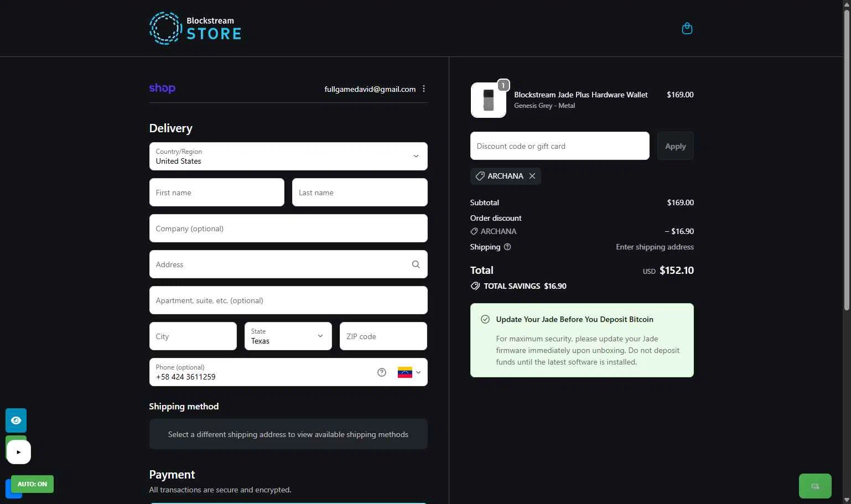
Task: Expand the Country/Region dropdown
Action: 288,156
